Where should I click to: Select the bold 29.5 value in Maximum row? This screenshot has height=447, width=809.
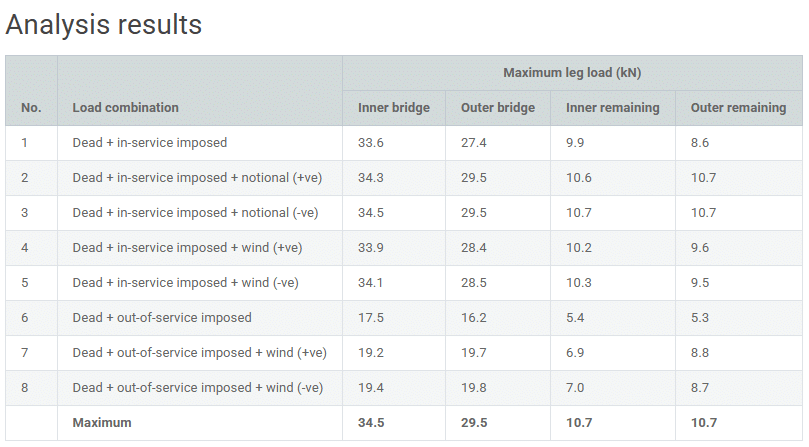(475, 423)
